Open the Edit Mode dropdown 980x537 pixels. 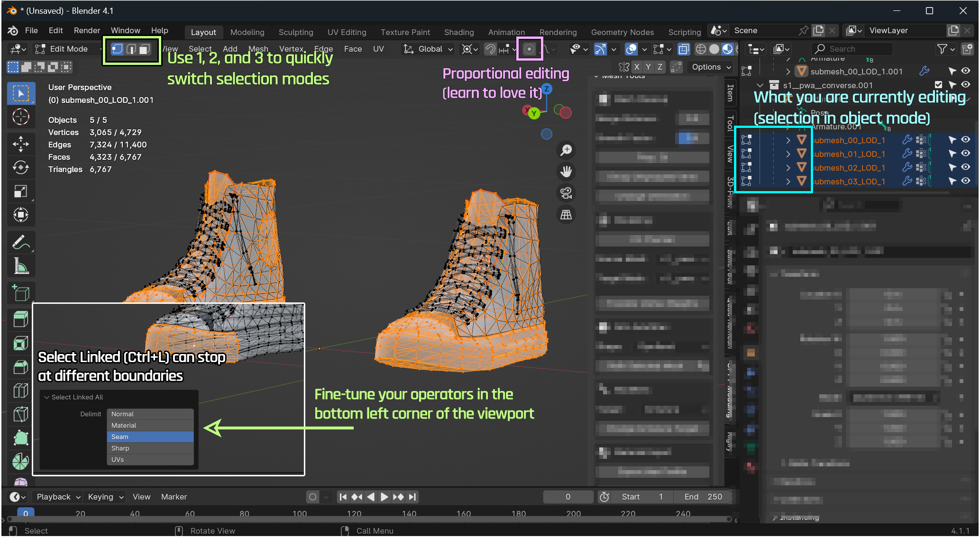[x=69, y=49]
